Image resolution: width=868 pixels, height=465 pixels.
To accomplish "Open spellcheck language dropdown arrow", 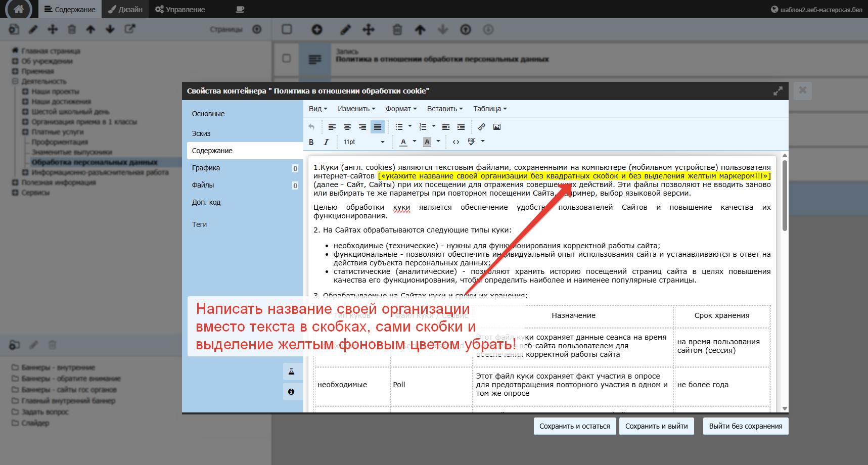I will (483, 142).
